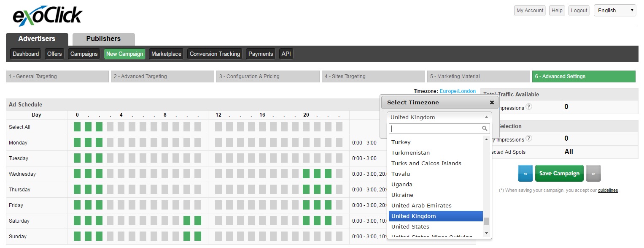Open the Campaigns menu item
The width and height of the screenshot is (644, 248).
pyautogui.click(x=84, y=54)
